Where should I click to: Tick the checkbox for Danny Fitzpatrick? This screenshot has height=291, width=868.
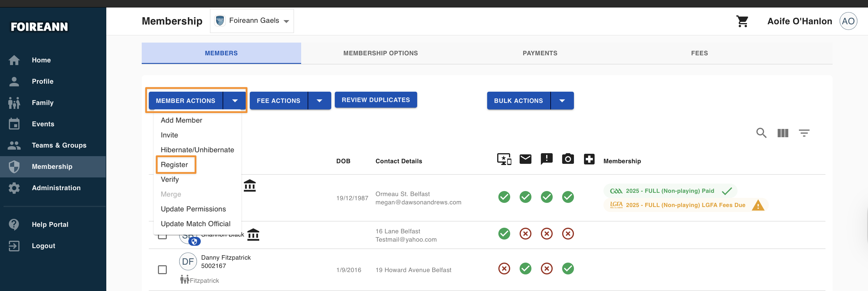(x=162, y=270)
